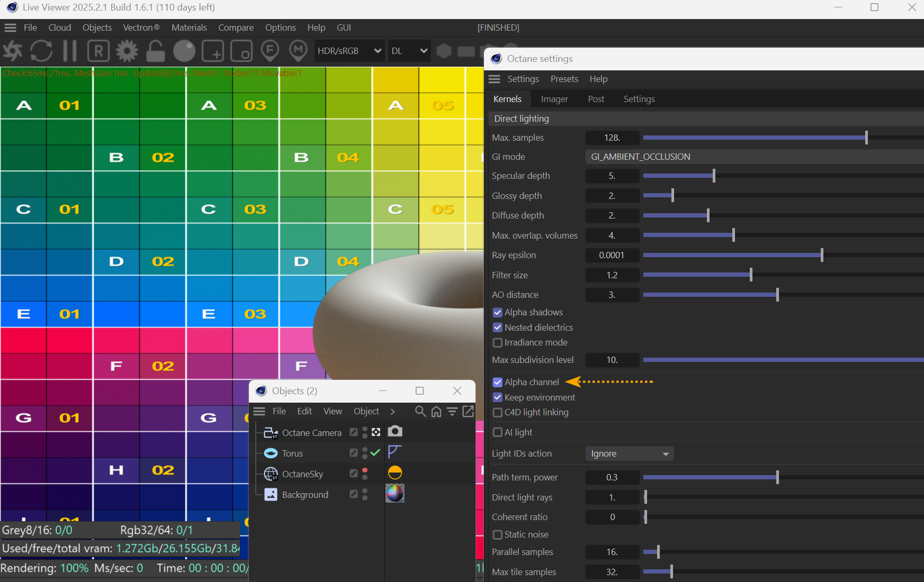Open the Live Viewer hamburger menu
Screen dimensions: 924x582
pyautogui.click(x=11, y=28)
